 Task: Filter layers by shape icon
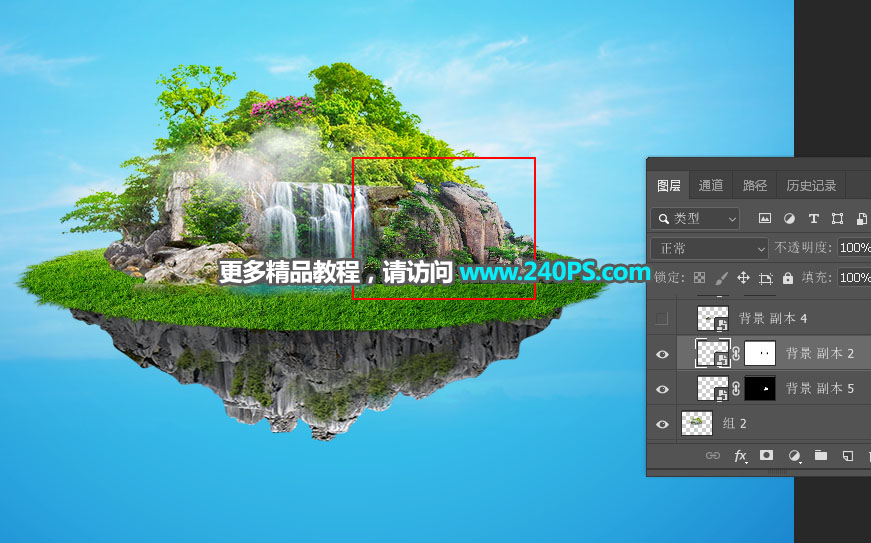(837, 219)
